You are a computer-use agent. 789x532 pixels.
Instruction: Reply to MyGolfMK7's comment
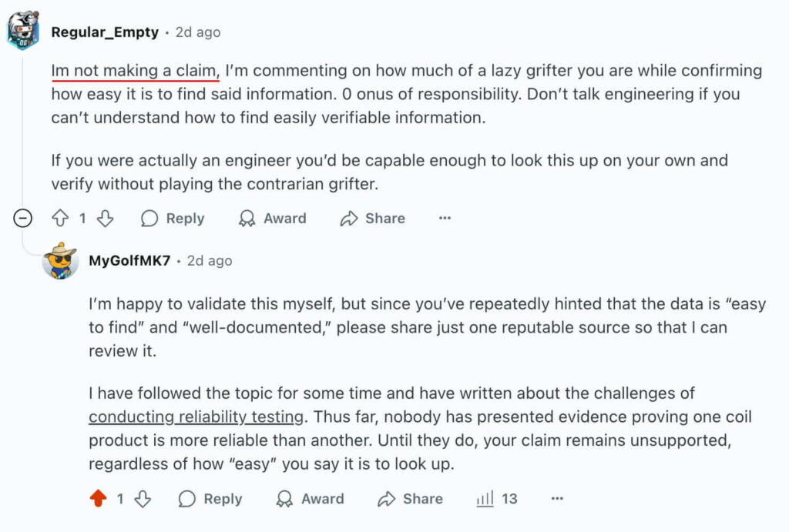coord(210,498)
